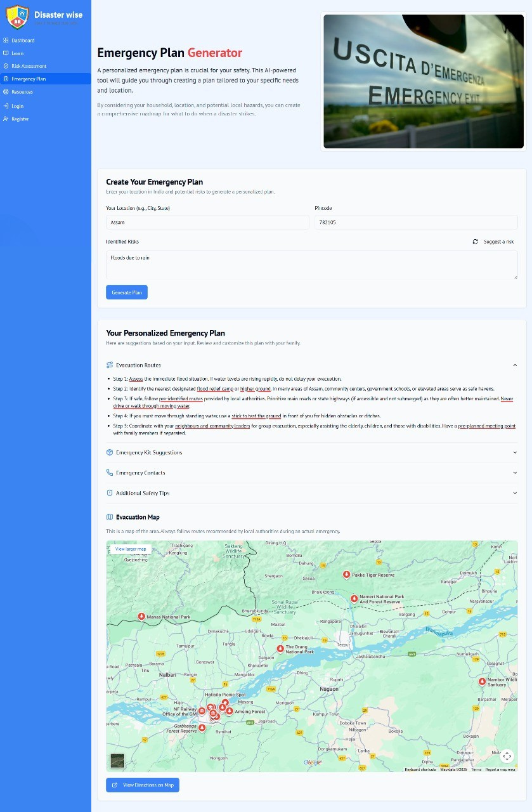The width and height of the screenshot is (532, 812).
Task: Click Suggest a risk button
Action: (493, 242)
